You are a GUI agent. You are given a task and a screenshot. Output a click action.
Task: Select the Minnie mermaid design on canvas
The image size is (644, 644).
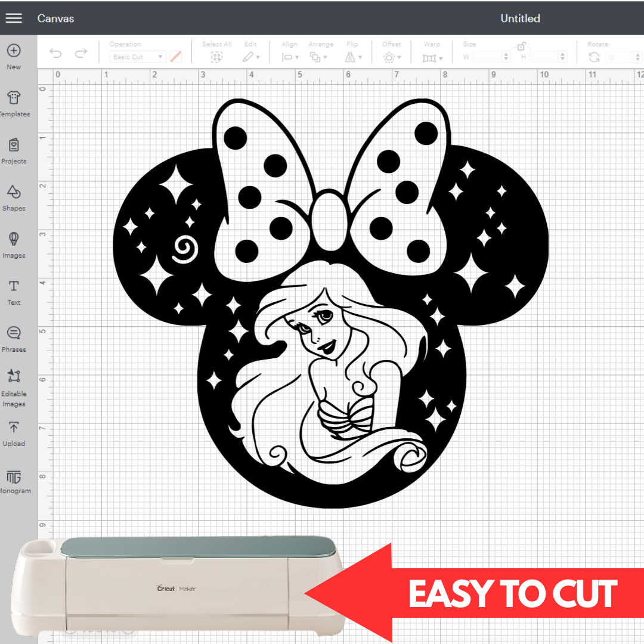pyautogui.click(x=330, y=303)
